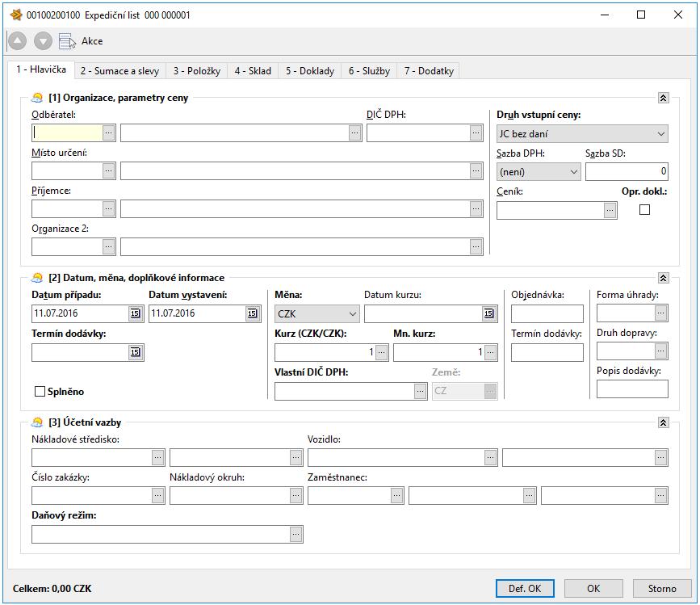Image resolution: width=700 pixels, height=605 pixels.
Task: Switch to 6 - Služby tab
Action: pyautogui.click(x=369, y=71)
